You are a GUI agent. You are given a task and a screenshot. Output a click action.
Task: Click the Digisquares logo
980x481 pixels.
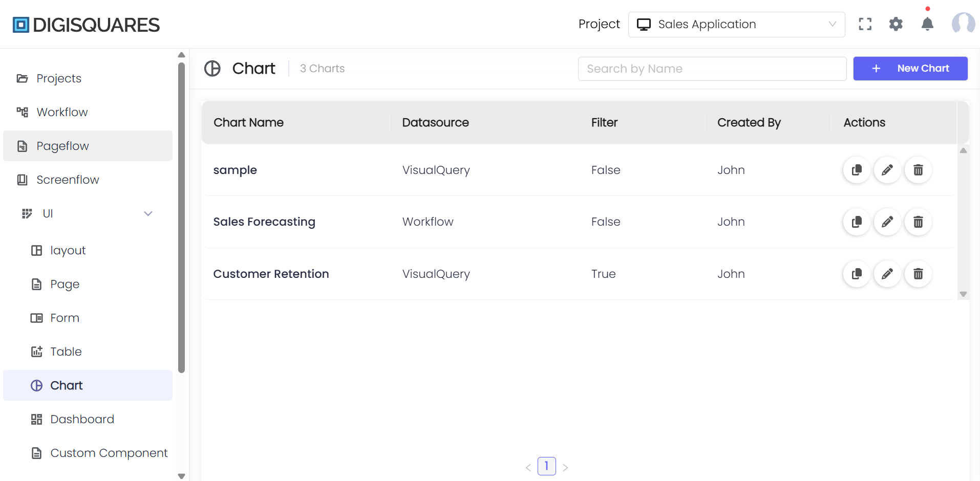tap(86, 25)
